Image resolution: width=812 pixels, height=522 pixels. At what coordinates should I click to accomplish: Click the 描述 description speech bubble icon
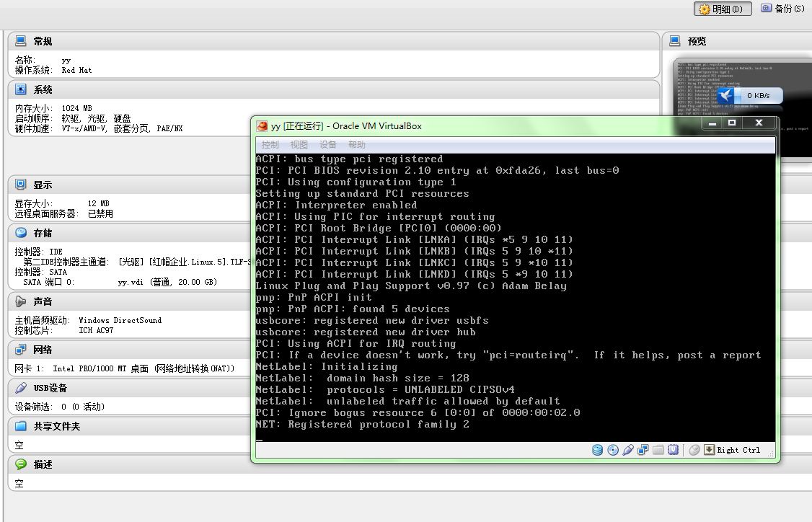point(21,464)
